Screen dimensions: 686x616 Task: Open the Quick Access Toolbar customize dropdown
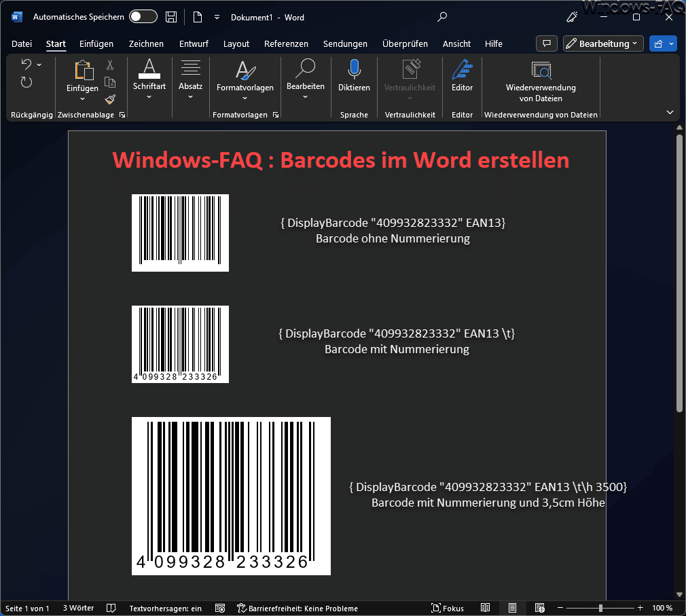click(x=217, y=18)
